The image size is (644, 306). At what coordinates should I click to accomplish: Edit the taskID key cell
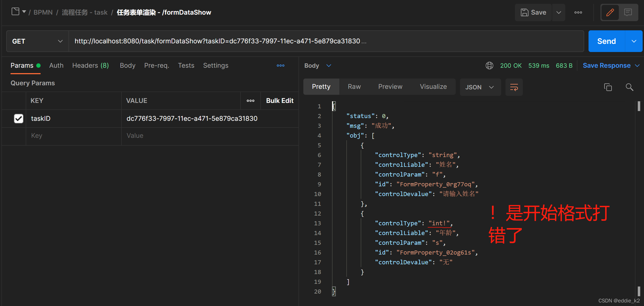pos(74,119)
